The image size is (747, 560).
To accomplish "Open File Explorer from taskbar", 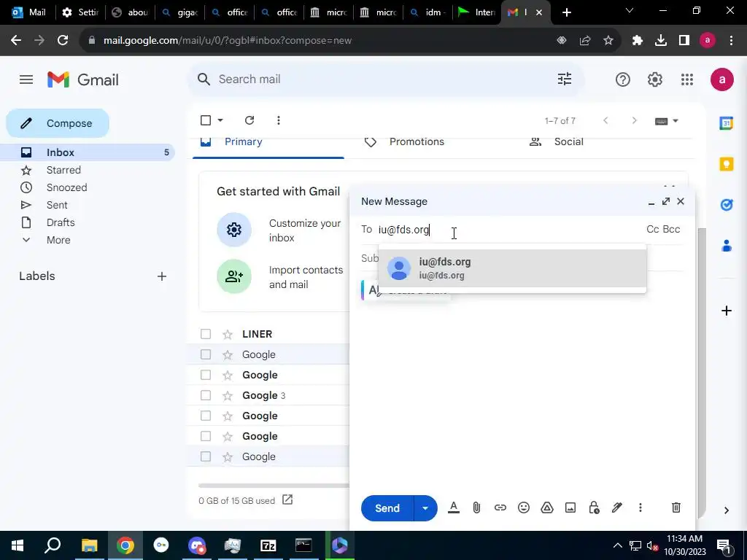I will click(x=90, y=545).
